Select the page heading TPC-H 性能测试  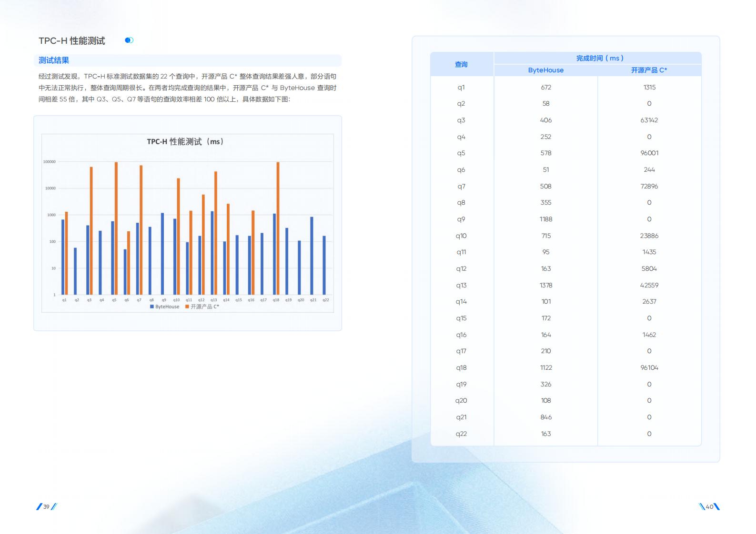(72, 41)
